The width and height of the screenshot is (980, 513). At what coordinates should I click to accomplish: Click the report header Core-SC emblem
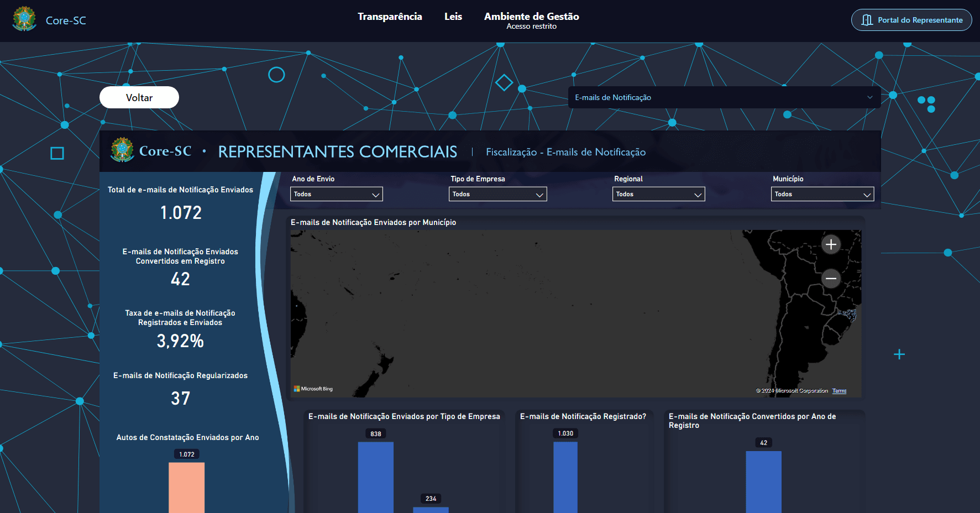coord(122,150)
